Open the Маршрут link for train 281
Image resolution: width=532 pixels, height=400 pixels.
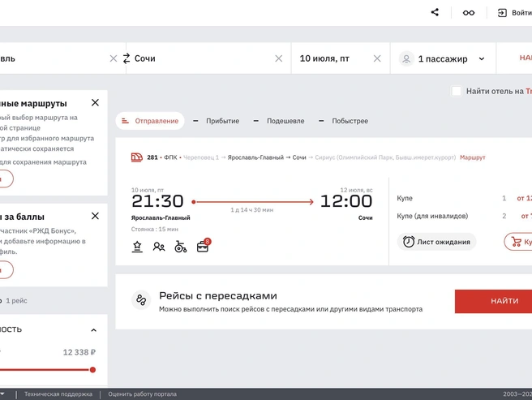(x=473, y=157)
